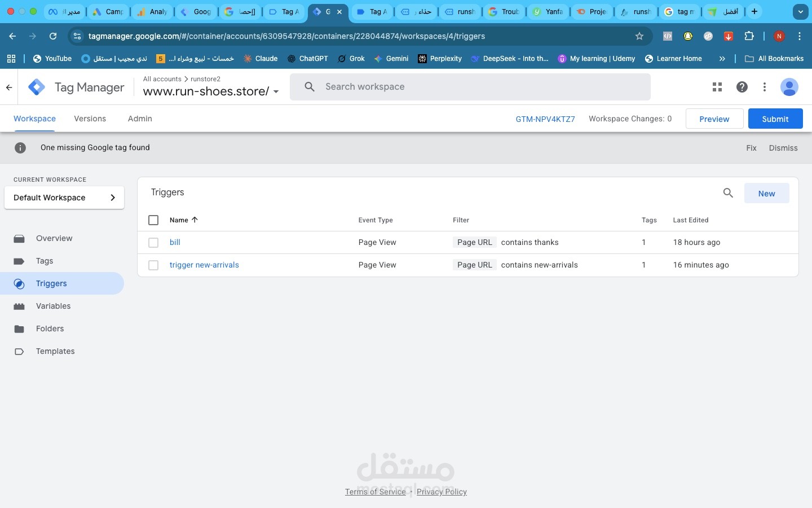The image size is (812, 508).
Task: Click the Help question mark icon
Action: click(742, 87)
